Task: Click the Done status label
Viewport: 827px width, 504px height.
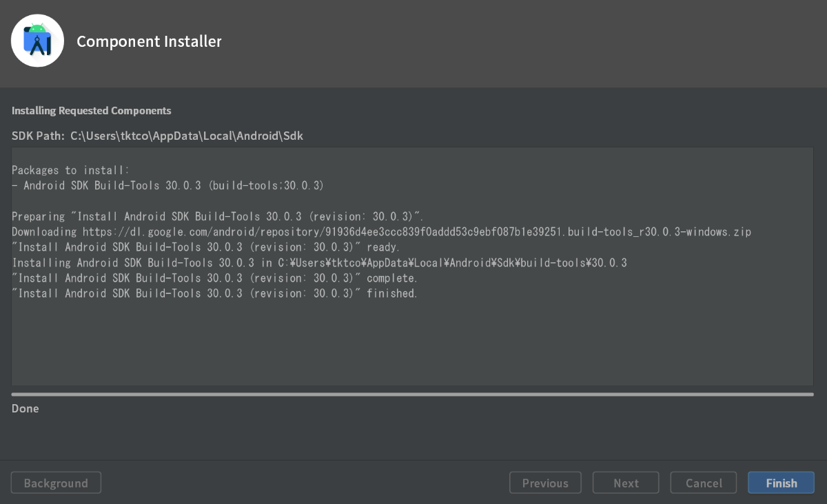Action: [x=25, y=408]
